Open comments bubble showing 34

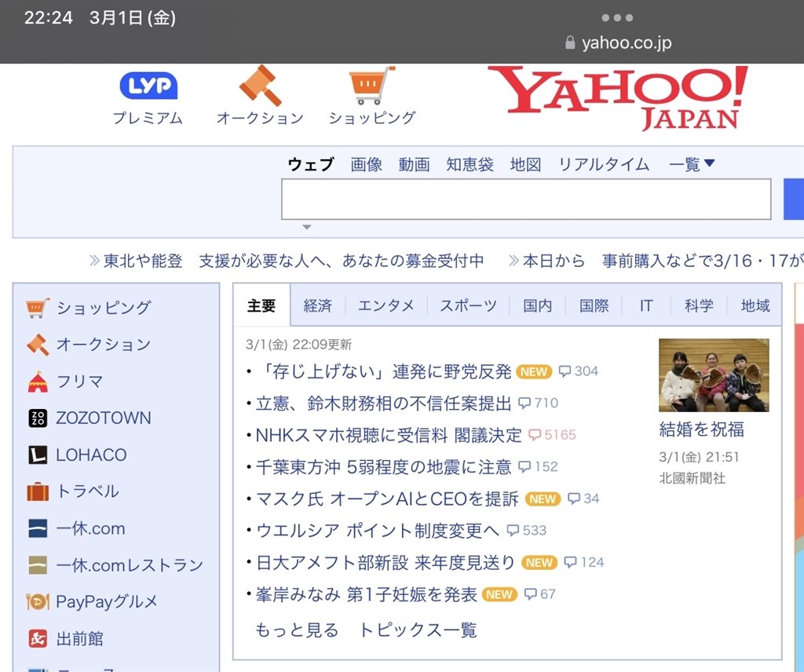point(583,499)
